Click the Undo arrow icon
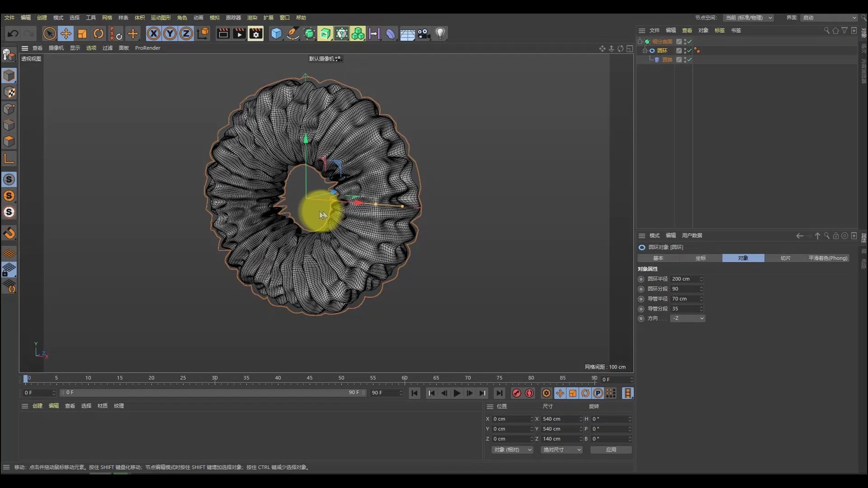The image size is (868, 488). pyautogui.click(x=12, y=33)
